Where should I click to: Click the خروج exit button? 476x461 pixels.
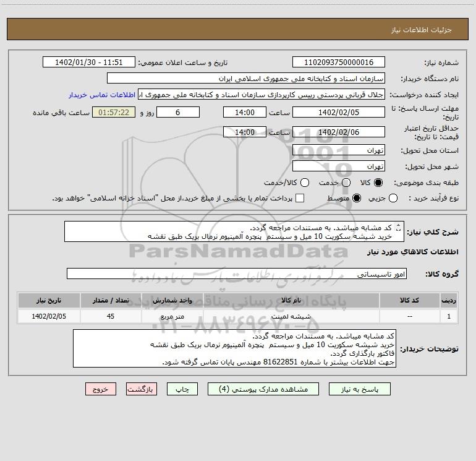click(x=101, y=389)
